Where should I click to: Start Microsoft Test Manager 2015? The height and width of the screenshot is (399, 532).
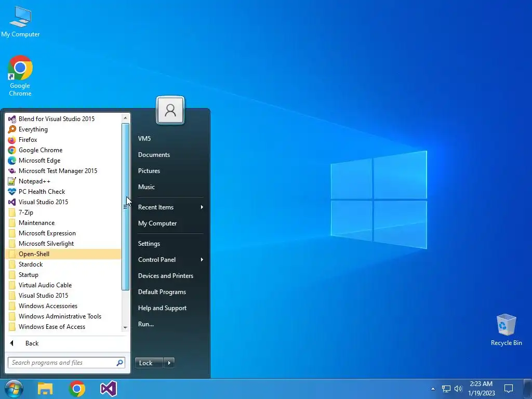click(x=63, y=170)
